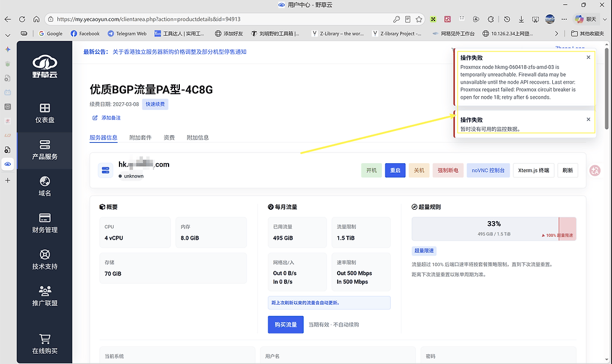612x364 pixels.
Task: Switch to 服务器信息 tab
Action: pos(103,137)
